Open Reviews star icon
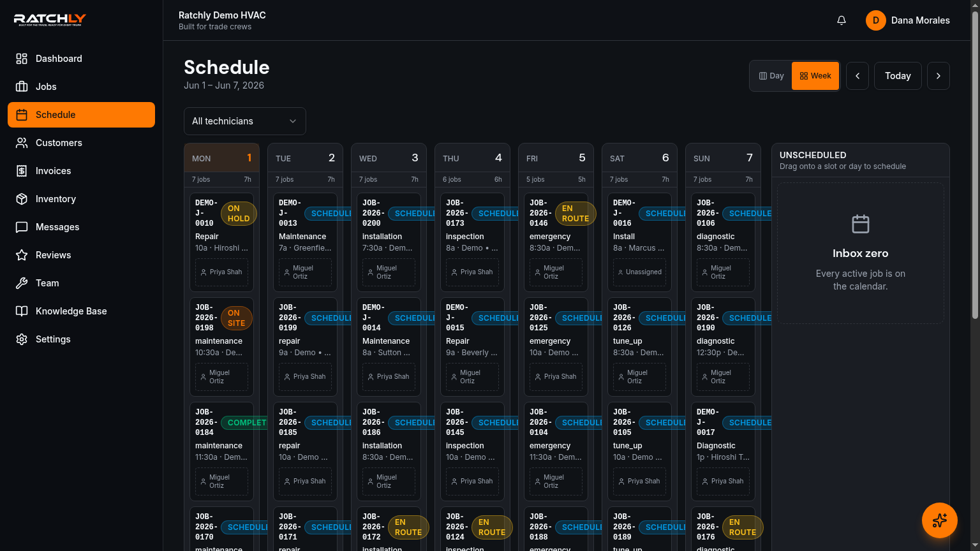This screenshot has height=551, width=980. [x=22, y=255]
